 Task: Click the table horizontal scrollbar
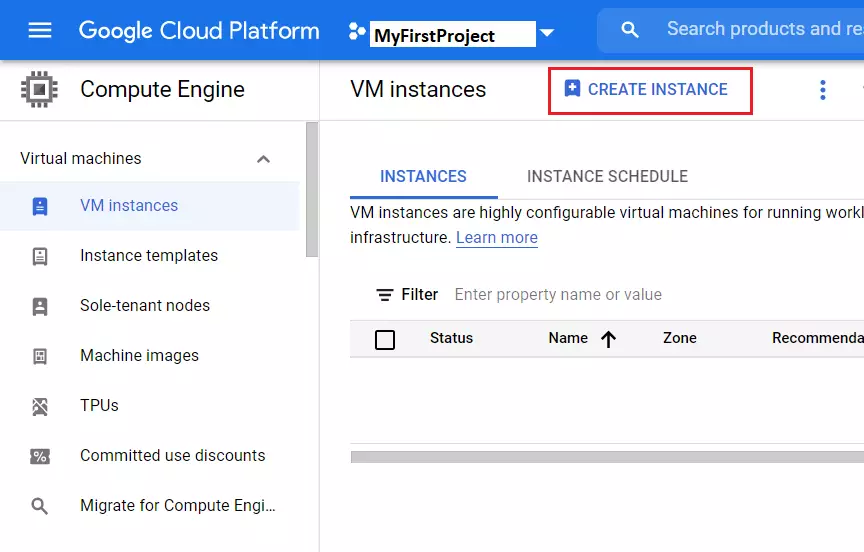point(607,457)
